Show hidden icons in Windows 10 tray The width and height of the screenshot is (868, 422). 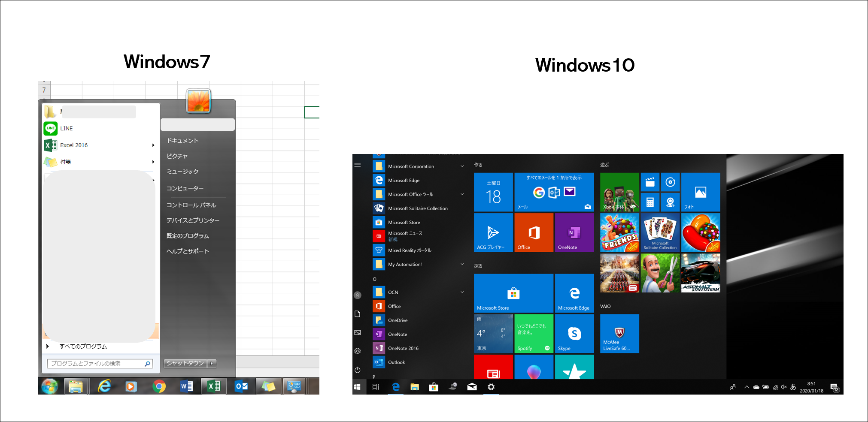point(747,387)
